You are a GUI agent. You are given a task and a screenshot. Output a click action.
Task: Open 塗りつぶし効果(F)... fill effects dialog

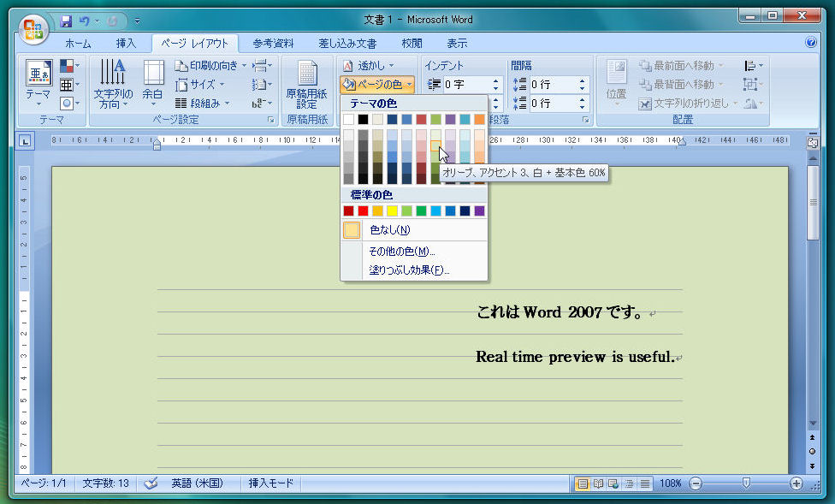(x=414, y=270)
